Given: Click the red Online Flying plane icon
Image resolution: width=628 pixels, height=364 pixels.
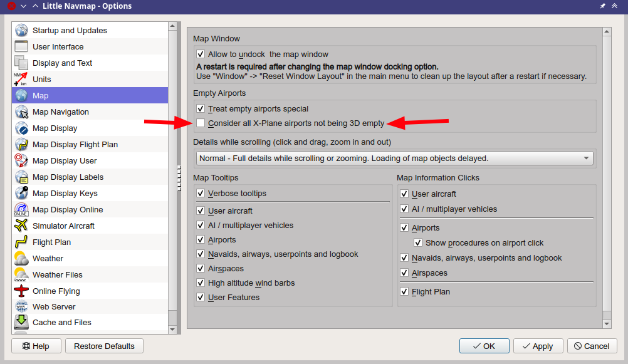Looking at the screenshot, I should tap(21, 291).
